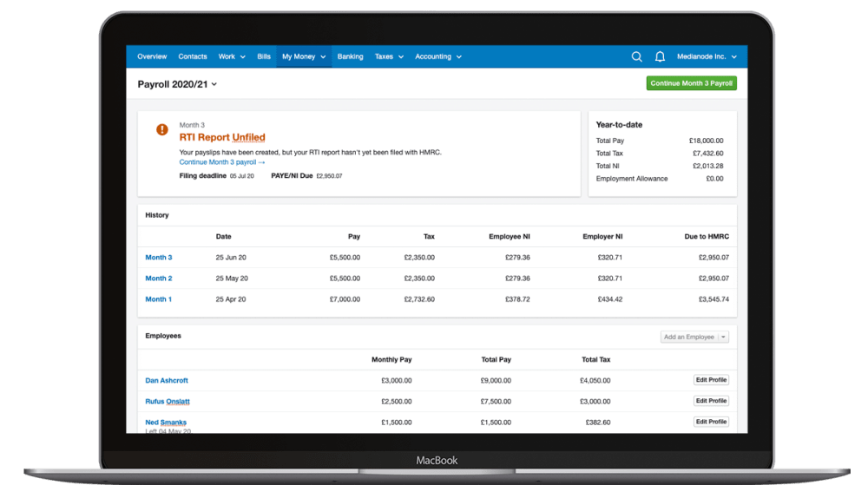This screenshot has height=485, width=868.
Task: Click the 25 Jun 20 date cell
Action: click(x=231, y=257)
